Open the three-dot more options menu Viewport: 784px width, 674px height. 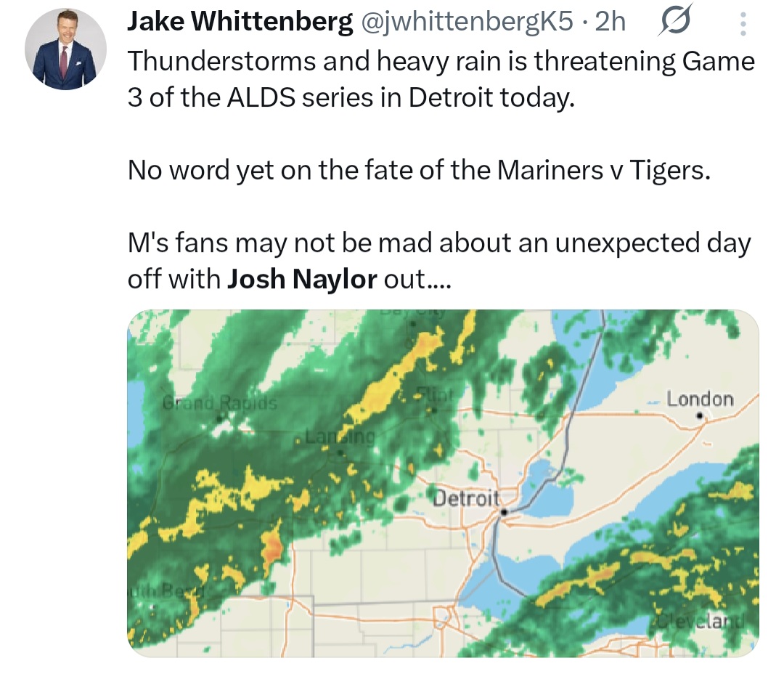tap(742, 24)
